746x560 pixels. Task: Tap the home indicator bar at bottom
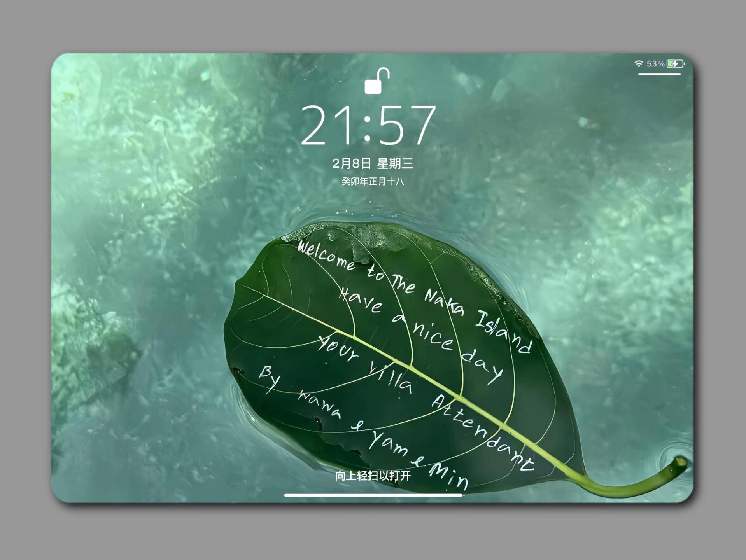(x=373, y=495)
